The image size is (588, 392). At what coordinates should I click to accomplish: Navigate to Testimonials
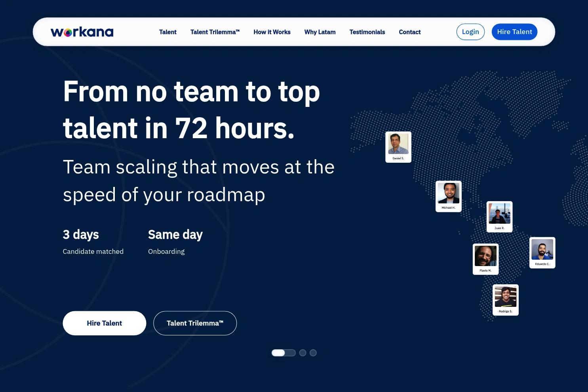(367, 32)
